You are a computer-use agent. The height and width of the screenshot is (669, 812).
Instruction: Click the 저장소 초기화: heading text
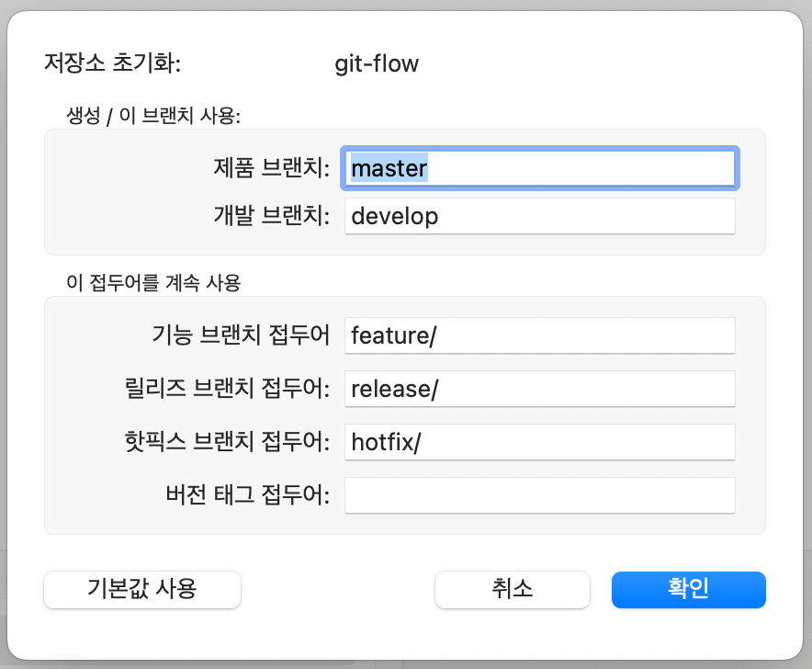112,63
